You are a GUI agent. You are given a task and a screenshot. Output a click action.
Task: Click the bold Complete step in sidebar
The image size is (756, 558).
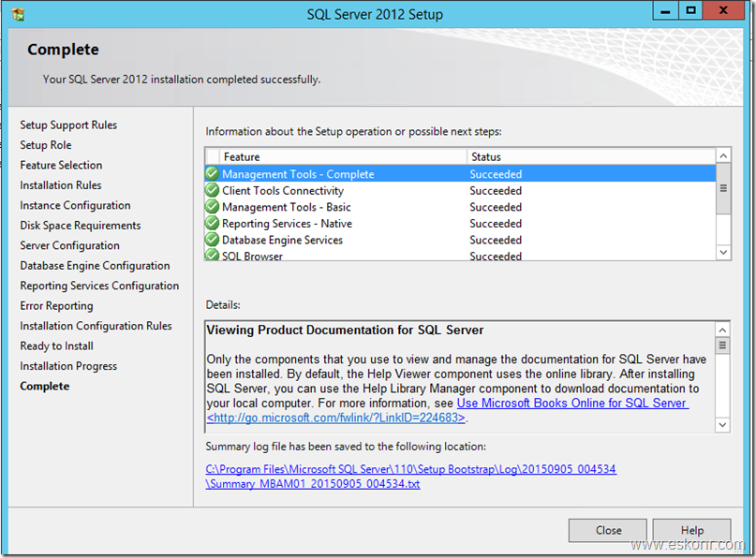(45, 387)
